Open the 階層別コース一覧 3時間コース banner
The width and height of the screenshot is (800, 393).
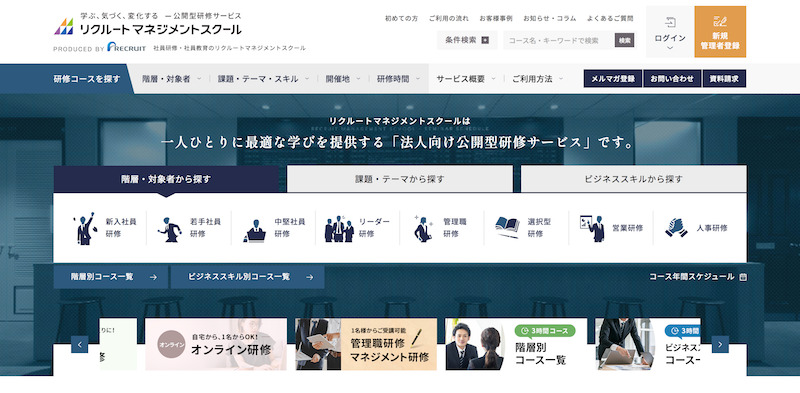(x=516, y=344)
